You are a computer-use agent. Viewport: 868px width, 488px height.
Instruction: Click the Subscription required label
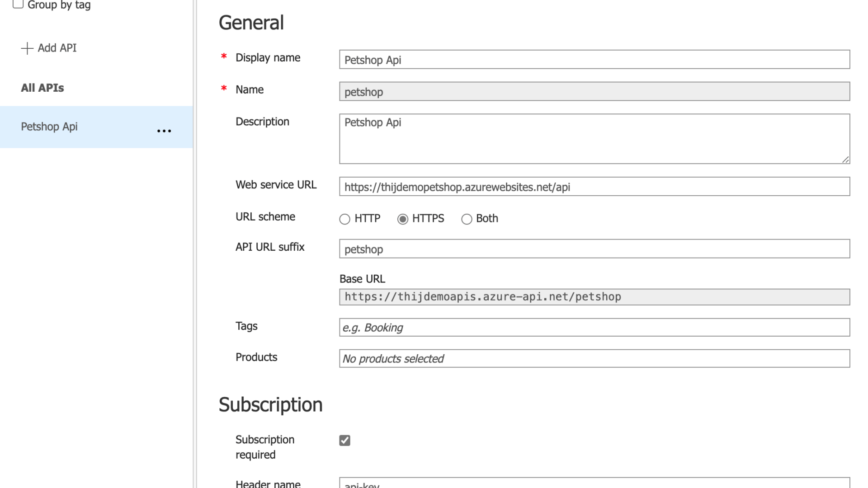click(265, 447)
